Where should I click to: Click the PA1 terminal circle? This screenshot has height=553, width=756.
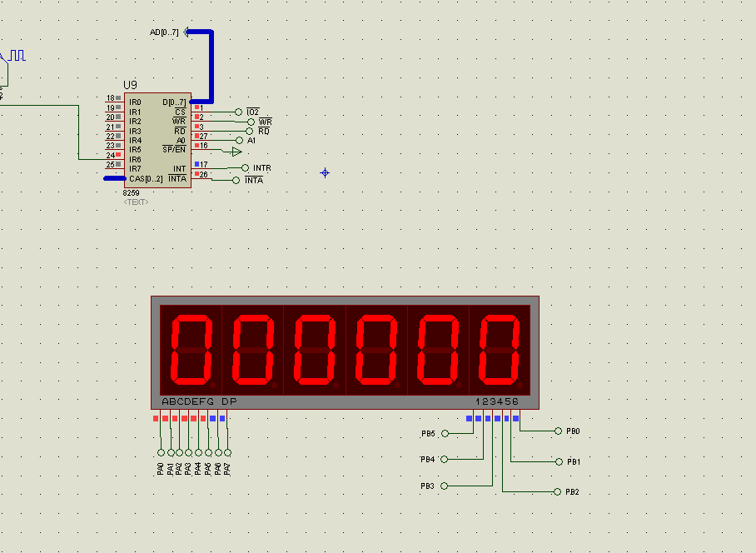point(171,453)
